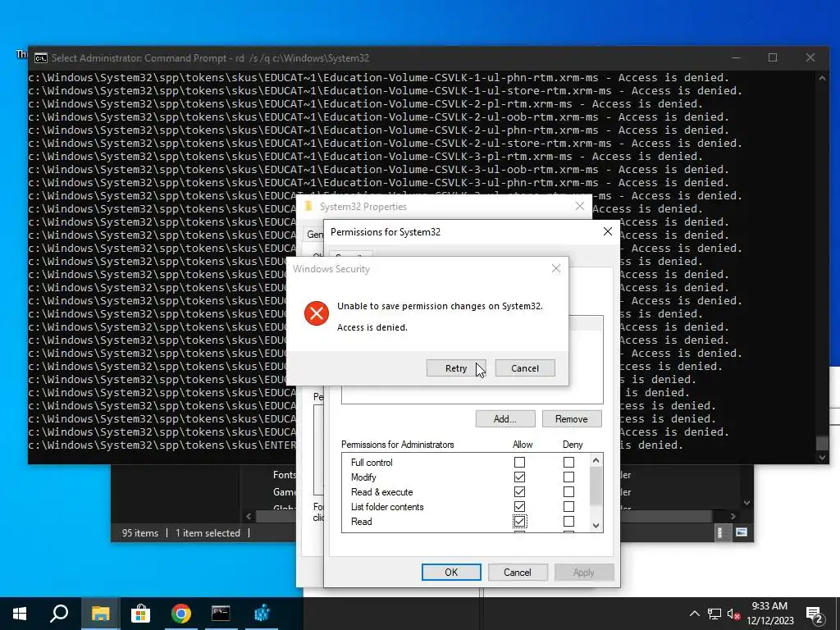Check Deny for Read & execute

pos(568,492)
